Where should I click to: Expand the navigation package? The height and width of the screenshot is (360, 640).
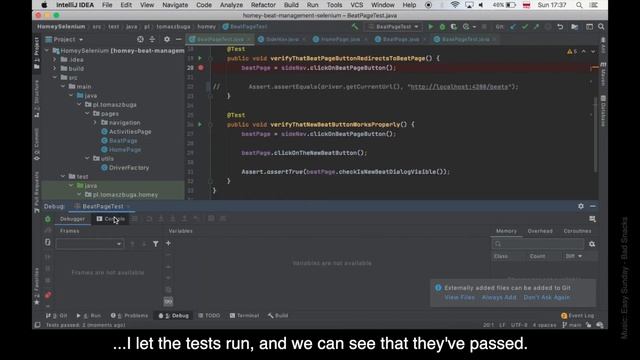[95, 122]
